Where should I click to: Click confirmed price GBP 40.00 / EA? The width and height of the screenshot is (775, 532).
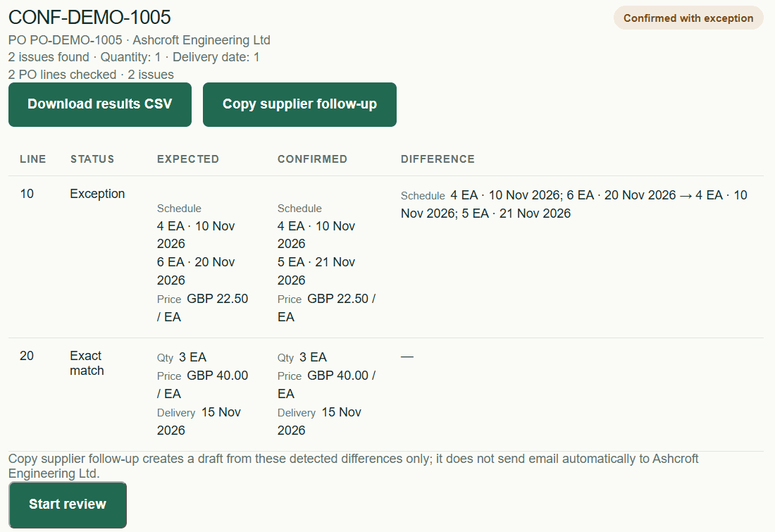coord(326,385)
